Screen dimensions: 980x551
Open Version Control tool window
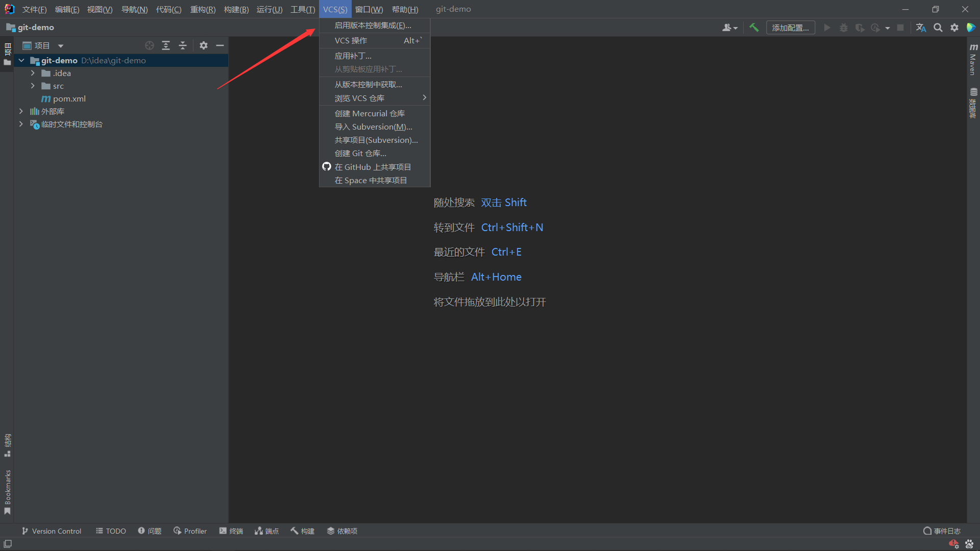point(52,531)
